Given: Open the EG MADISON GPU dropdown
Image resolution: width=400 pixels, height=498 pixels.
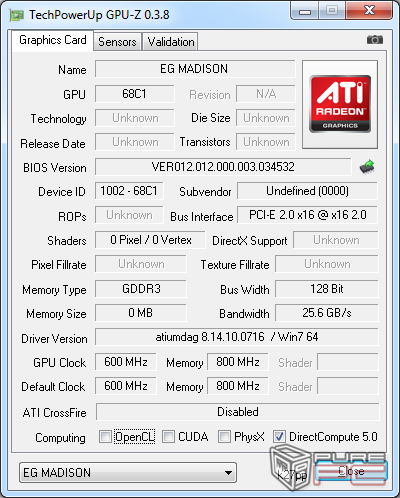Looking at the screenshot, I should 128,472.
